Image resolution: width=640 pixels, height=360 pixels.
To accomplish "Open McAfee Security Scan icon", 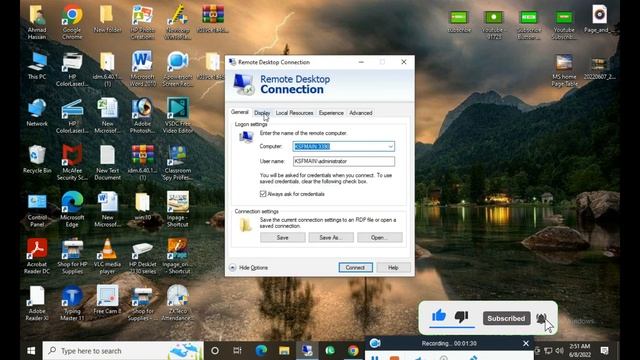I will click(x=72, y=162).
